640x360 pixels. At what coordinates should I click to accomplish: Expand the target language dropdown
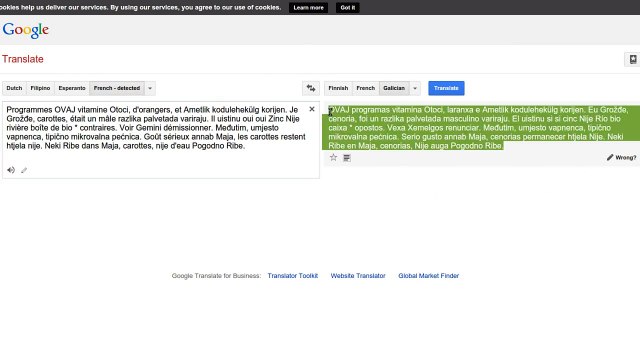click(415, 88)
